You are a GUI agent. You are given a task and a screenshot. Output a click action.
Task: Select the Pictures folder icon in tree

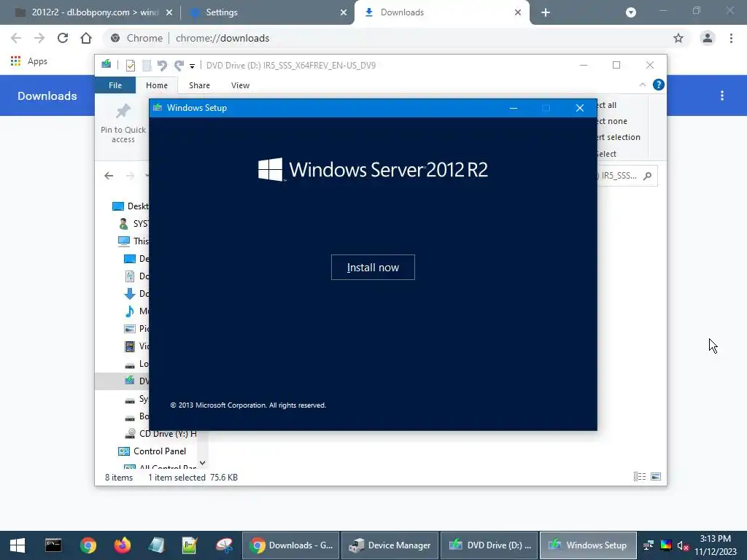tap(130, 329)
